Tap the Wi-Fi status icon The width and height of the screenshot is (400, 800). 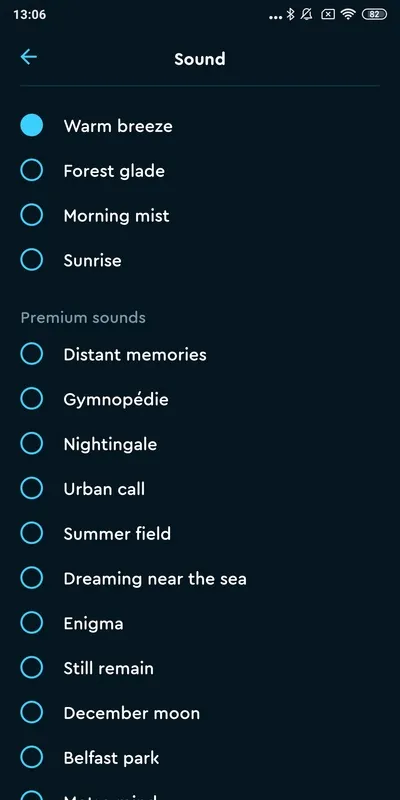[348, 14]
